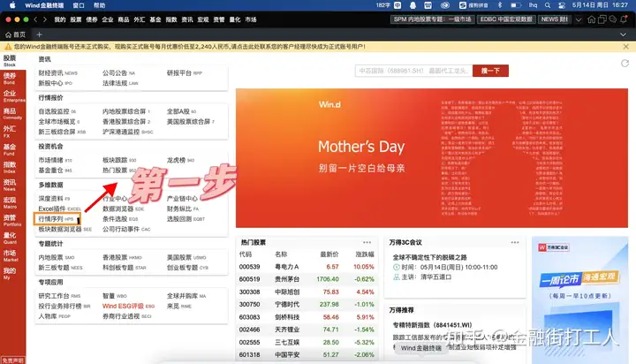The image size is (636, 364).
Task: Open the NEWS shortcut button
Action: (x=554, y=19)
